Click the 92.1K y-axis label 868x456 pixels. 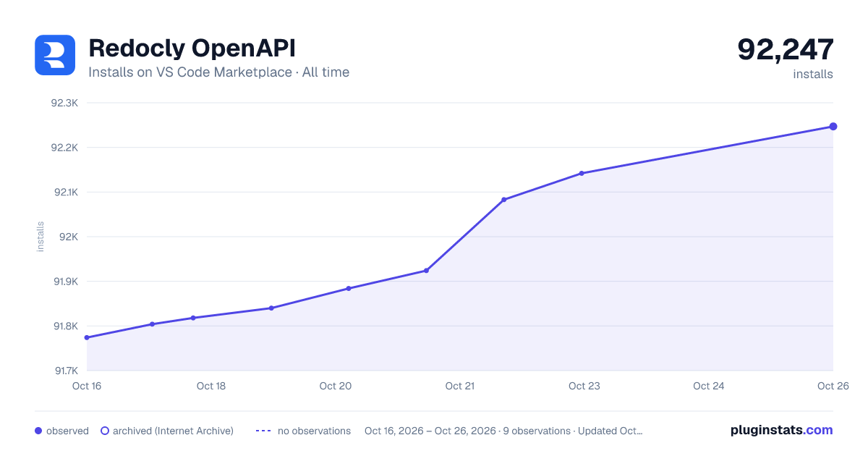pyautogui.click(x=64, y=192)
